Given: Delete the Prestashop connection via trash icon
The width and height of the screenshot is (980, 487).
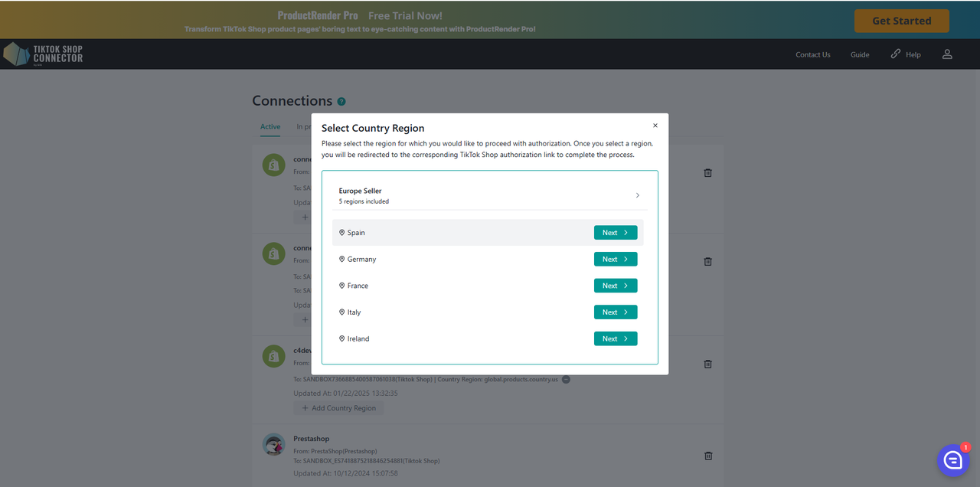Looking at the screenshot, I should (x=707, y=456).
